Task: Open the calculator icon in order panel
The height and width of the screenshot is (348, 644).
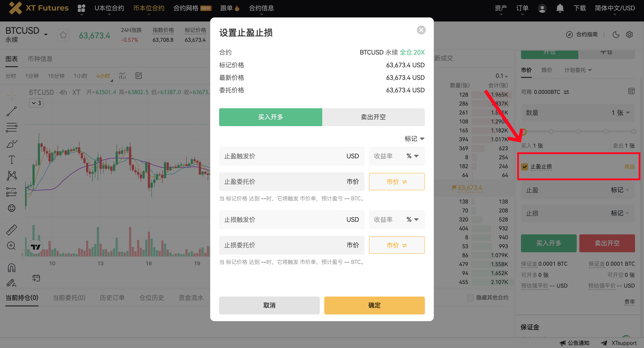Action: coord(631,91)
